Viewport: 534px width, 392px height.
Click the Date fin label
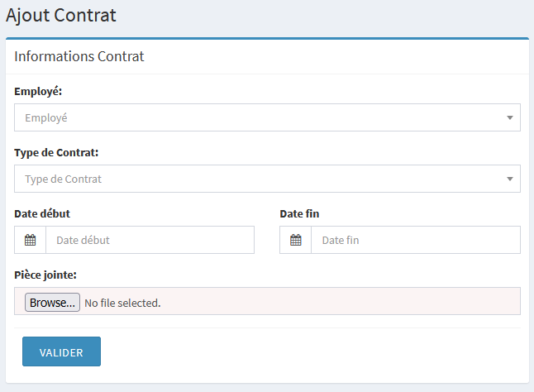pos(299,213)
